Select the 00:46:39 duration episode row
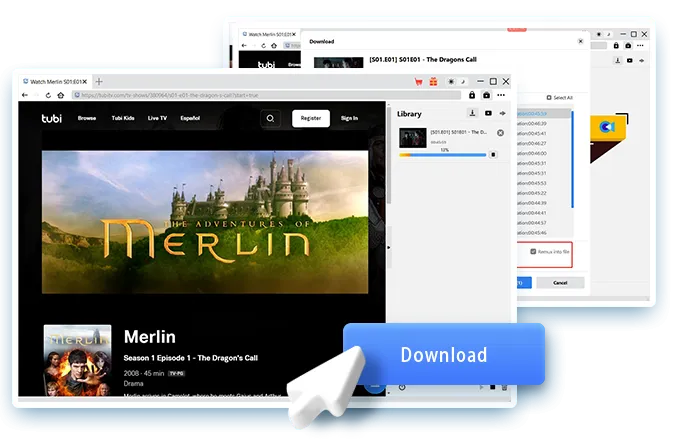Screen dimensions: 686x439 click(543, 124)
